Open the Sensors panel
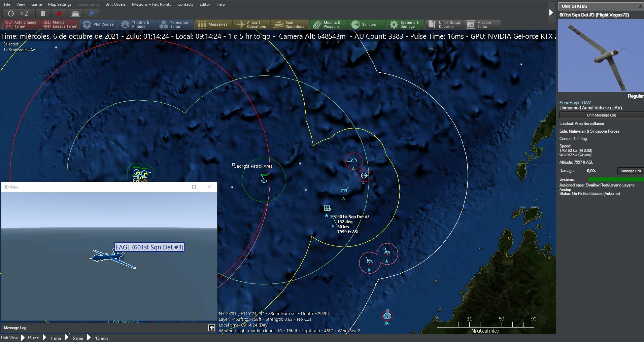644x342 pixels. [x=366, y=24]
